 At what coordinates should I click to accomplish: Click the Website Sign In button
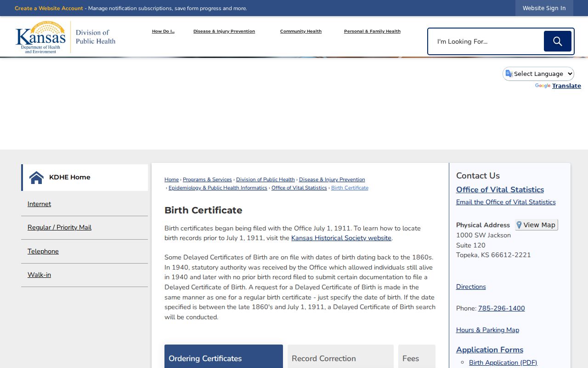[x=544, y=8]
